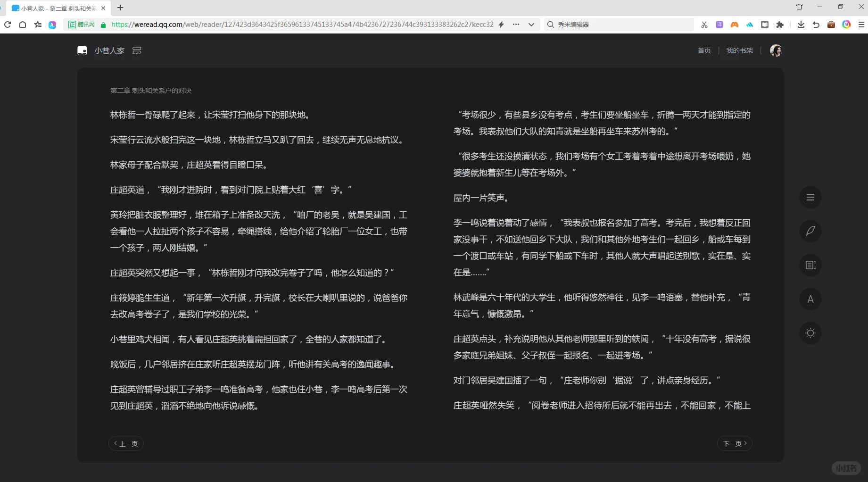The height and width of the screenshot is (482, 868).
Task: Open the user avatar profile
Action: pyautogui.click(x=776, y=50)
